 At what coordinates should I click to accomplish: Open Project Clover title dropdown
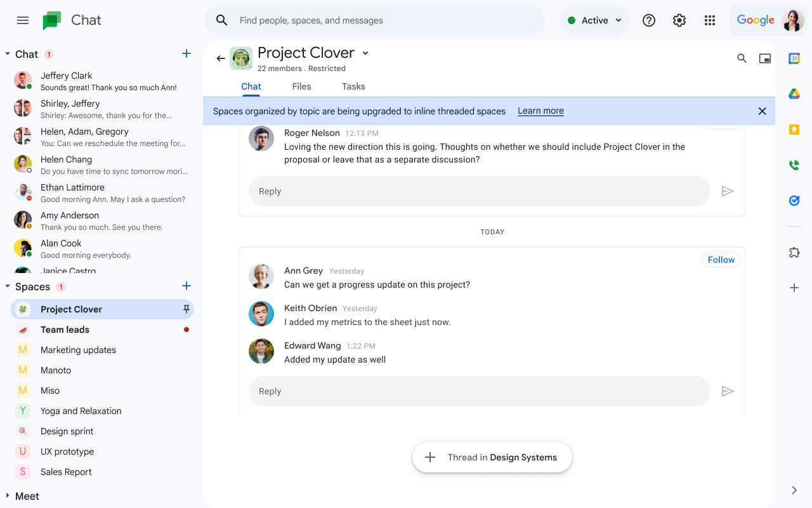click(365, 53)
